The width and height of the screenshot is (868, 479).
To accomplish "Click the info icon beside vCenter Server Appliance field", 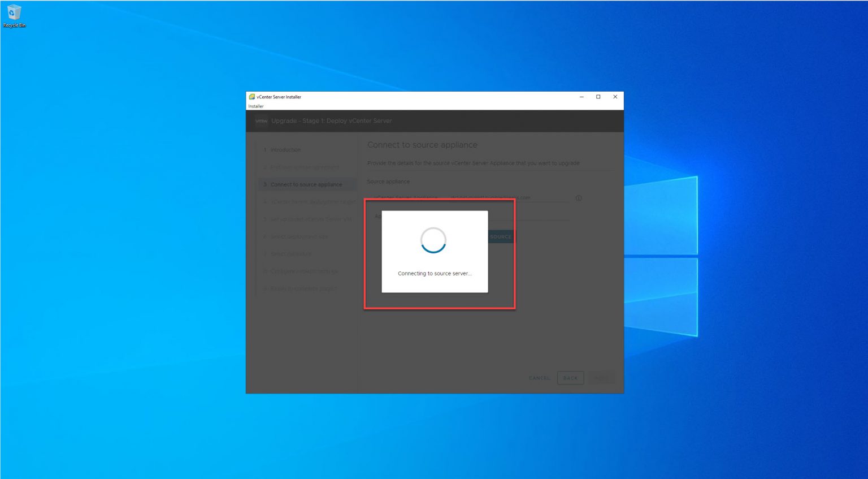I will coord(578,198).
